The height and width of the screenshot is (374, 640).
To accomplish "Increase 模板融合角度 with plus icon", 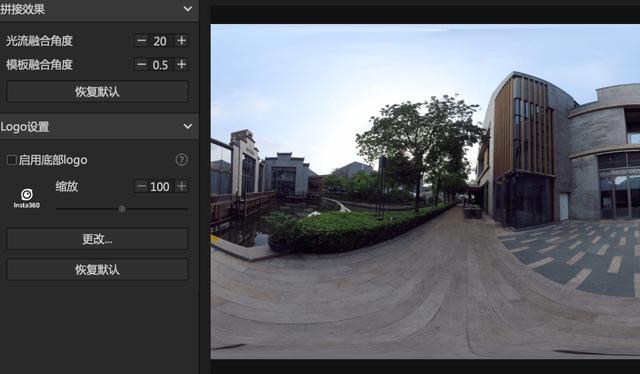I will point(182,65).
